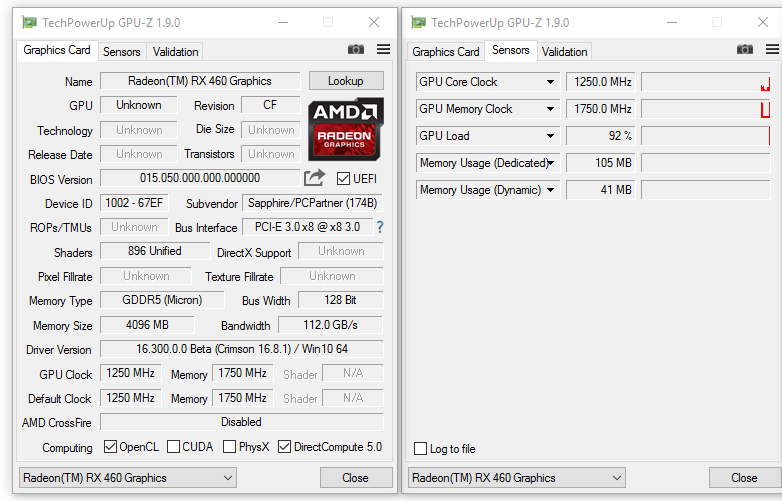Click the BIOS Version text field

pyautogui.click(x=199, y=178)
